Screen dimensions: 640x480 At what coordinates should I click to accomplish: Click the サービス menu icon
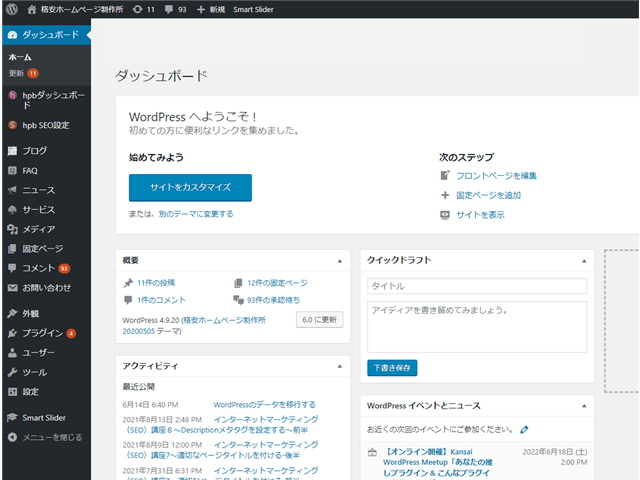coord(12,209)
